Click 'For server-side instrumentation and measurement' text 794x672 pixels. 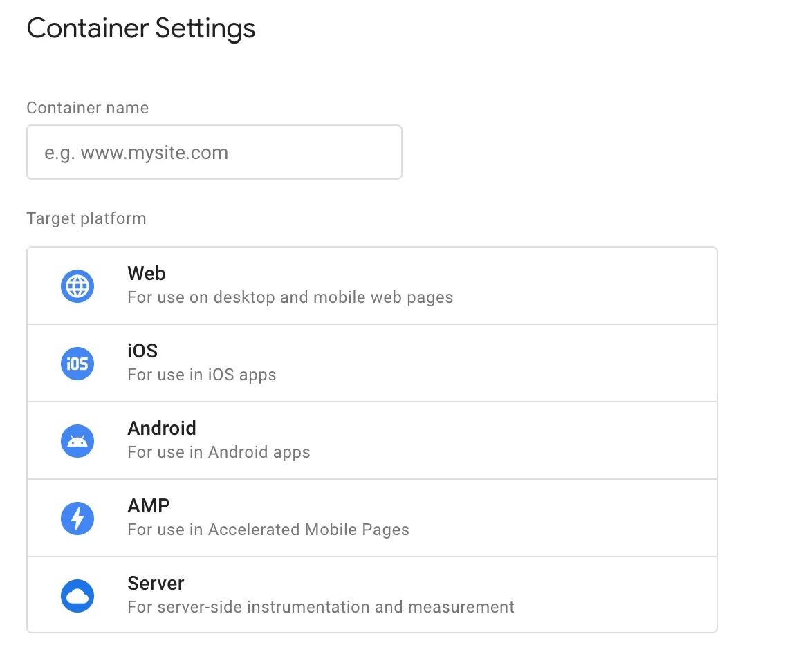point(320,607)
